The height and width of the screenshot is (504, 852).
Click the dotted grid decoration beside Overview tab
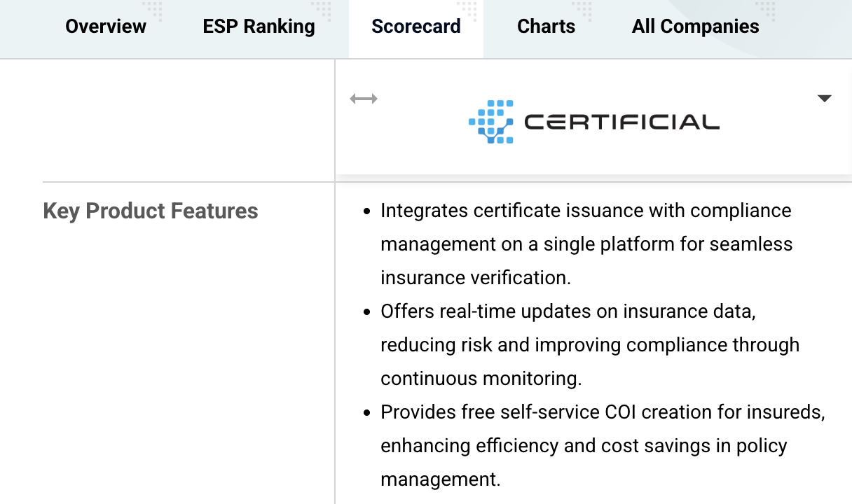(153, 11)
